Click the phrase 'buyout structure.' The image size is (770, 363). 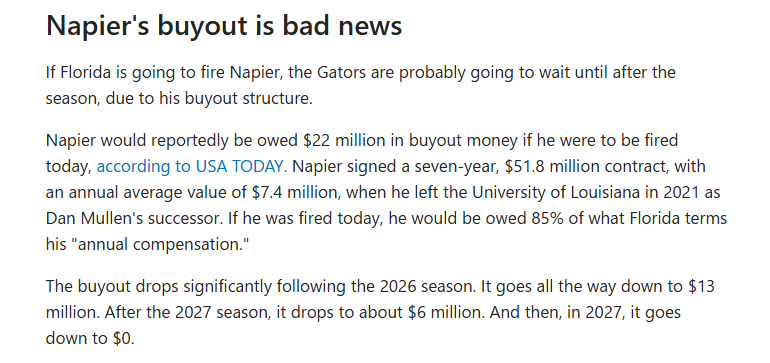248,99
